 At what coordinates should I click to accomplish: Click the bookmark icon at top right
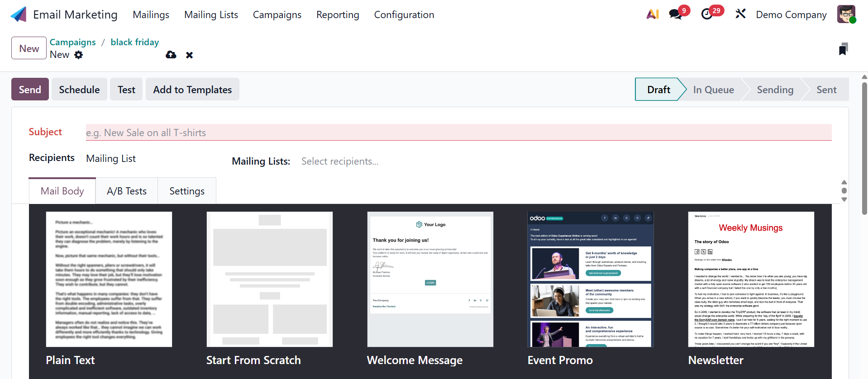pyautogui.click(x=843, y=49)
